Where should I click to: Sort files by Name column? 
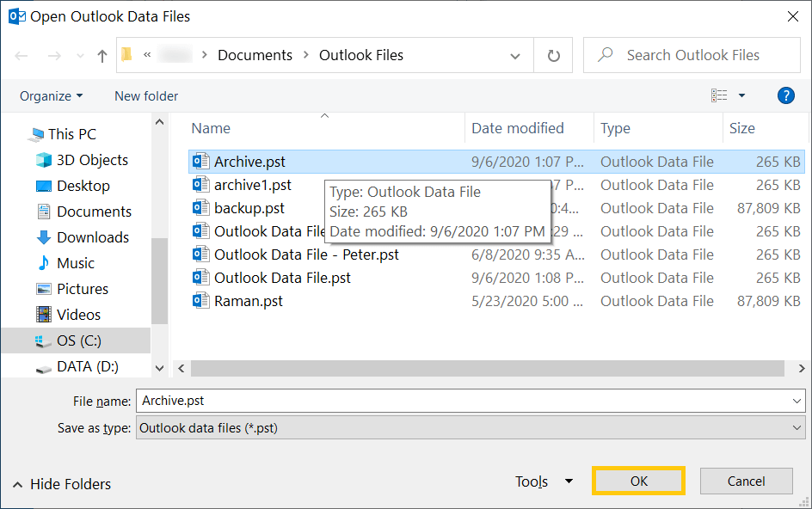[x=211, y=128]
